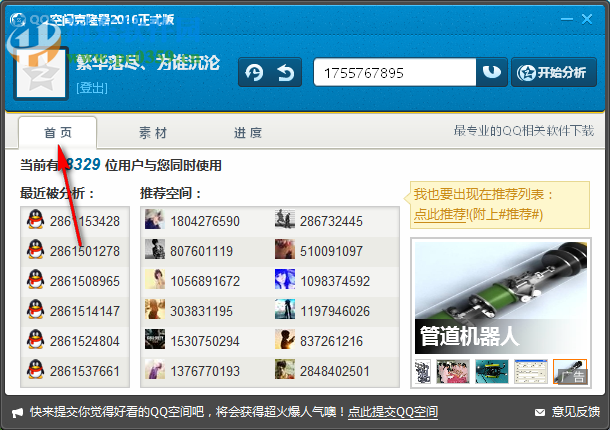The height and width of the screenshot is (430, 610).
Task: Select recommended space 807601119
Action: (202, 251)
